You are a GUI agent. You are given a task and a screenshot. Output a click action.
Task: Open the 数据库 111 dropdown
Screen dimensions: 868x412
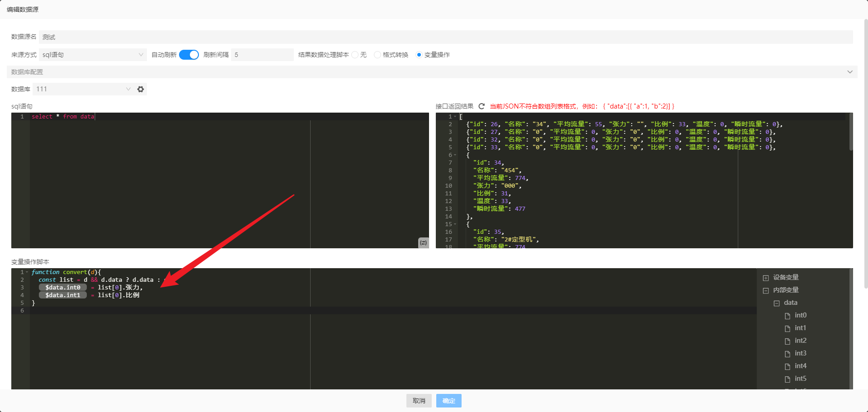(83, 89)
